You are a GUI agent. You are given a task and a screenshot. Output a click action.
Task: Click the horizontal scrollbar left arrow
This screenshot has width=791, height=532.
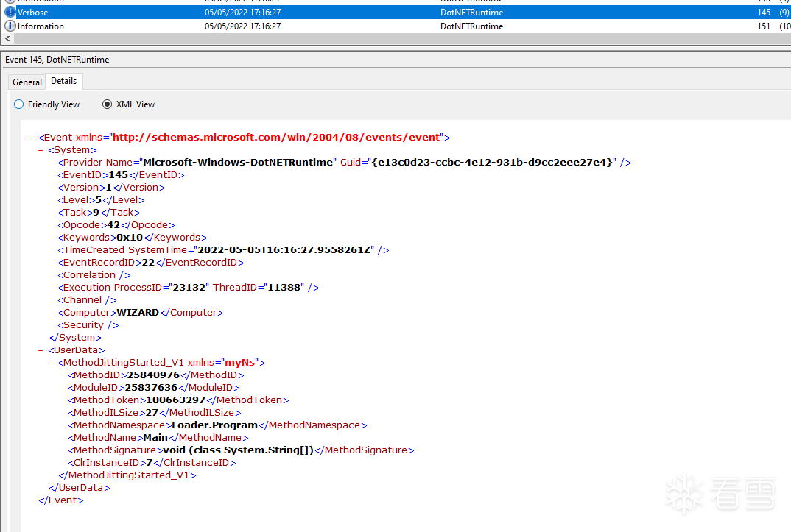click(7, 39)
